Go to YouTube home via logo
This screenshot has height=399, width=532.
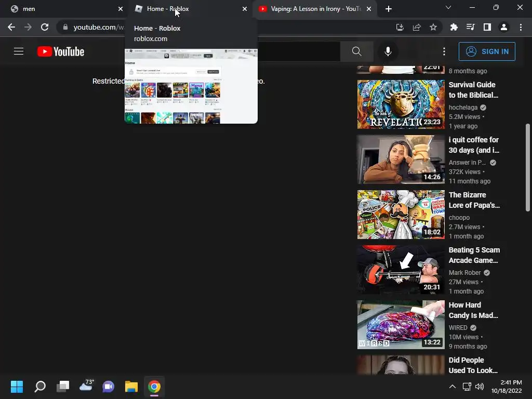61,51
